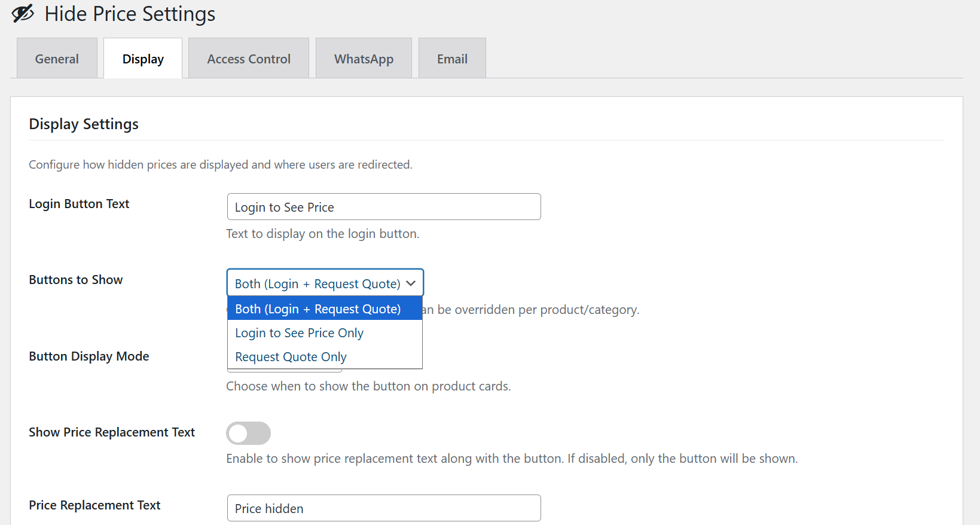The image size is (980, 525).
Task: Collapse the Buttons to Show dropdown
Action: pyautogui.click(x=325, y=283)
